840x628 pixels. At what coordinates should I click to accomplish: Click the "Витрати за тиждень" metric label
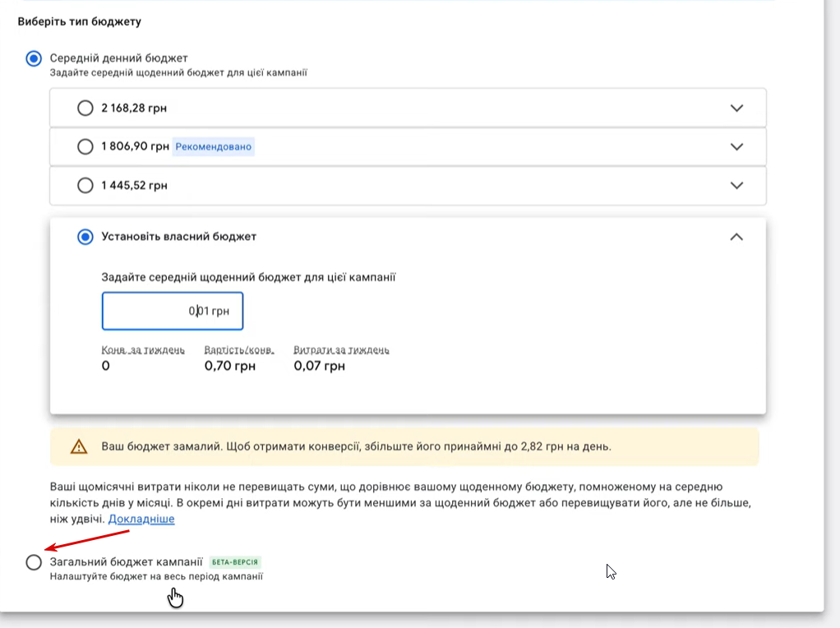[341, 350]
